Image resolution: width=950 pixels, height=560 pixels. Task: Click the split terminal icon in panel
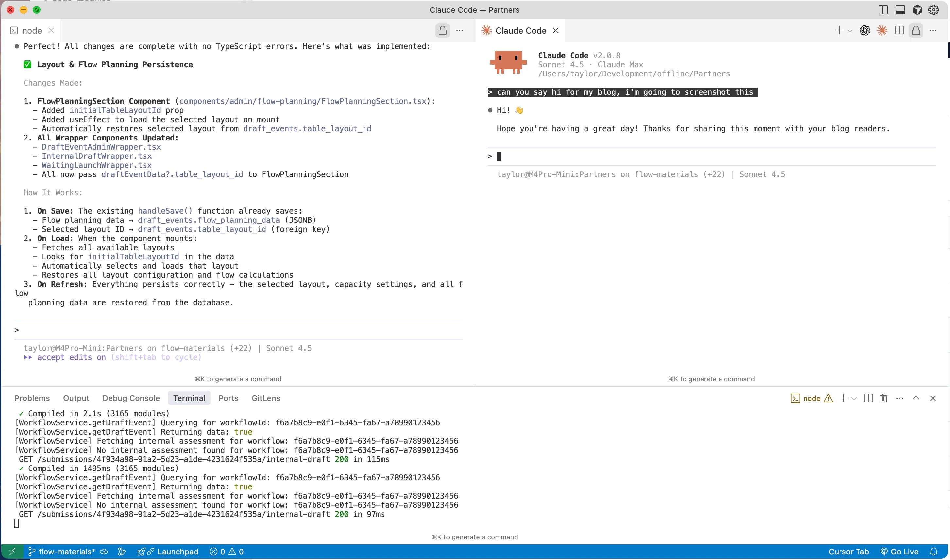(x=868, y=398)
